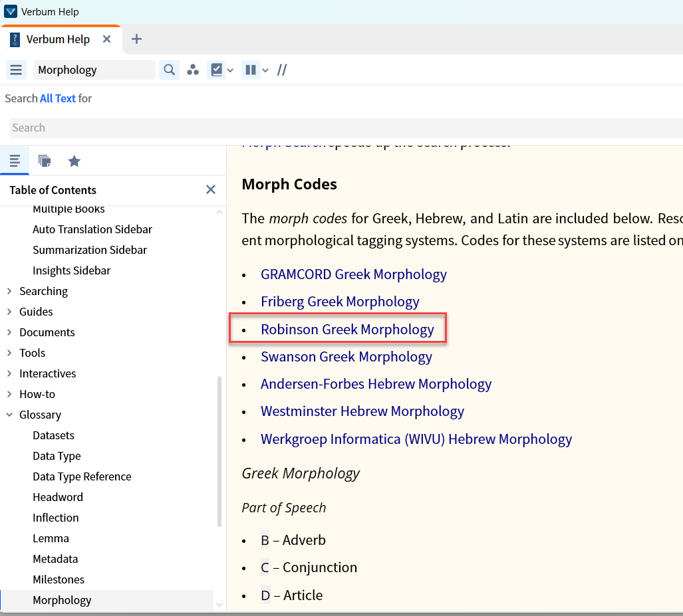Screen dimensions: 683x616
Task: Click the parallel resources slashes icon
Action: (282, 70)
